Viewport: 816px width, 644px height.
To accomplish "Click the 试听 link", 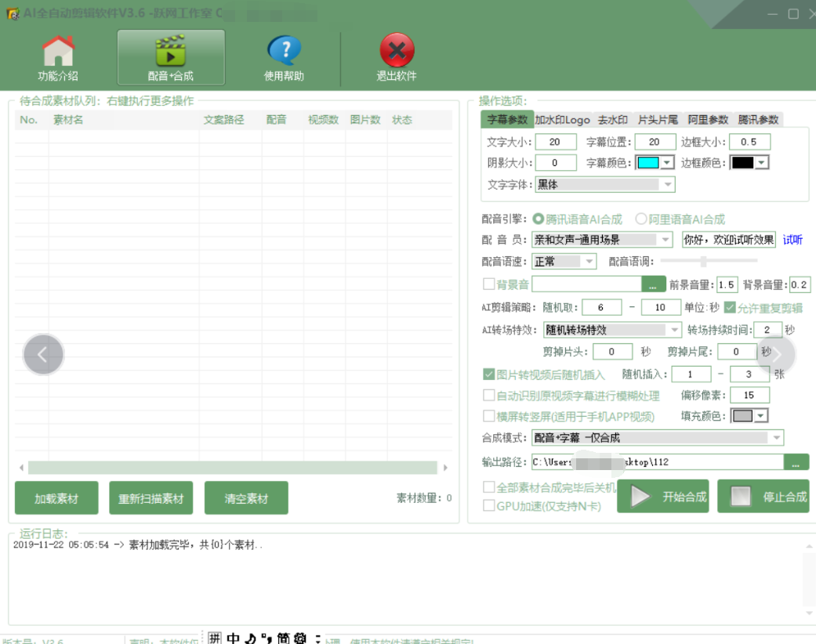I will point(792,240).
